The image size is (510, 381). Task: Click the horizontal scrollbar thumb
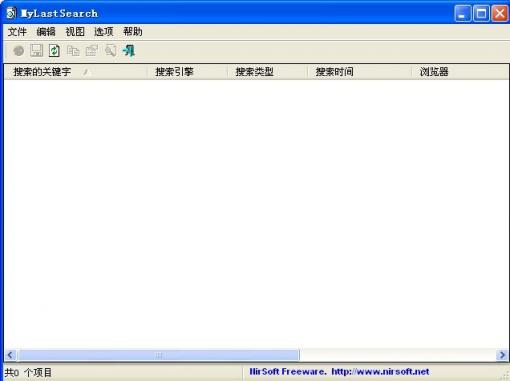[159, 355]
